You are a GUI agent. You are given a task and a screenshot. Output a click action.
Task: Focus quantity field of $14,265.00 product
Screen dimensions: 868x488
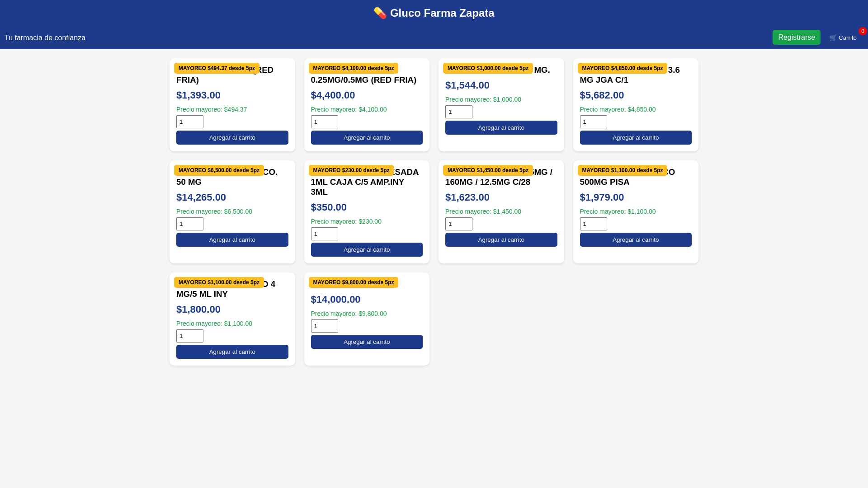coord(190,224)
